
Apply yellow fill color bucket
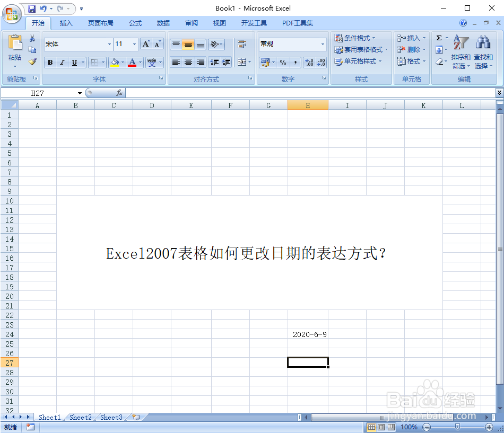115,63
